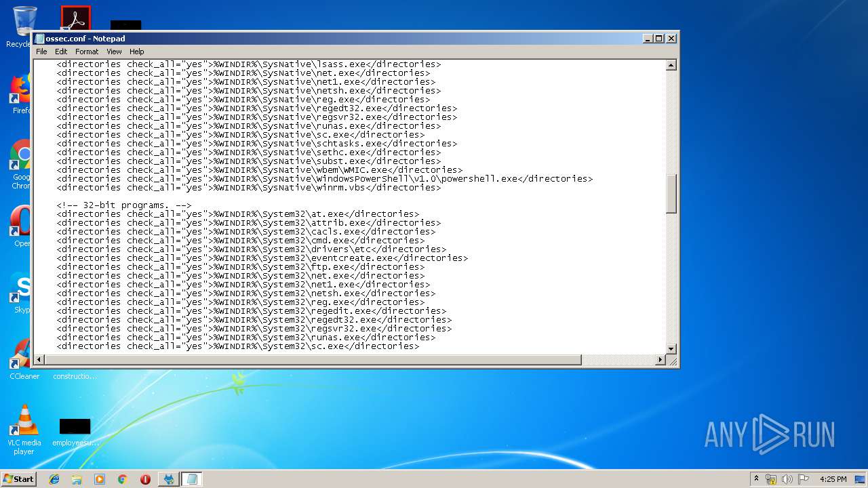Open the View menu
This screenshot has height=488, width=868.
pyautogui.click(x=114, y=52)
